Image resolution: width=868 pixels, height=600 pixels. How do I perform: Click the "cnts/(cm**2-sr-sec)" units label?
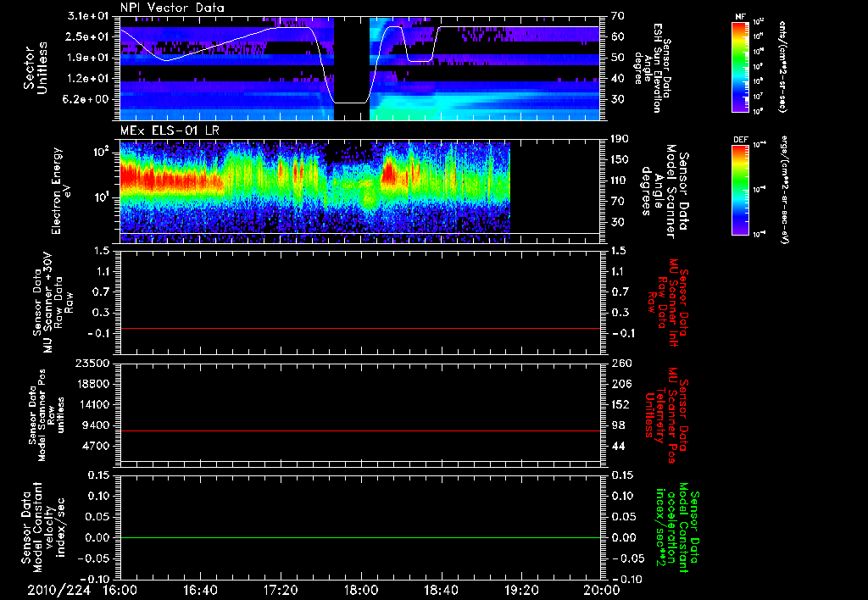(x=782, y=66)
